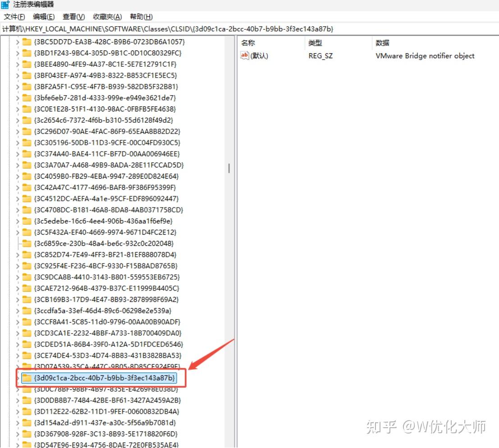The height and width of the screenshot is (448, 499).
Task: Click the Registry Editor app icon in title bar
Action: (5, 5)
